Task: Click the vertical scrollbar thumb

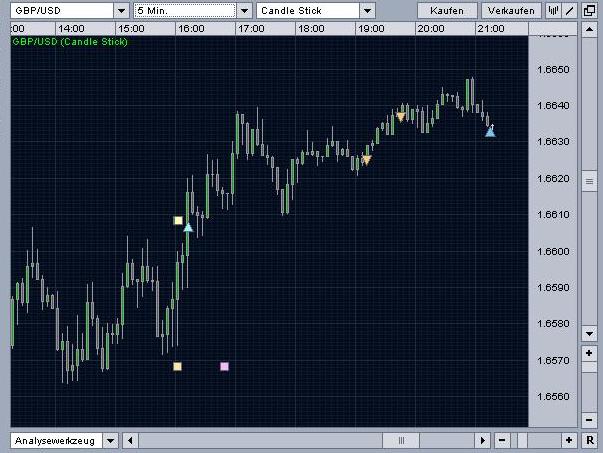Action: pyautogui.click(x=589, y=181)
